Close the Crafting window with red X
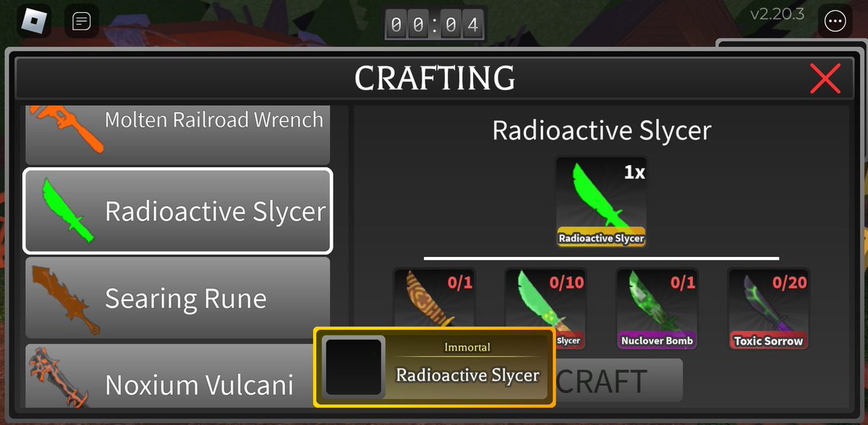868x425 pixels. (825, 78)
